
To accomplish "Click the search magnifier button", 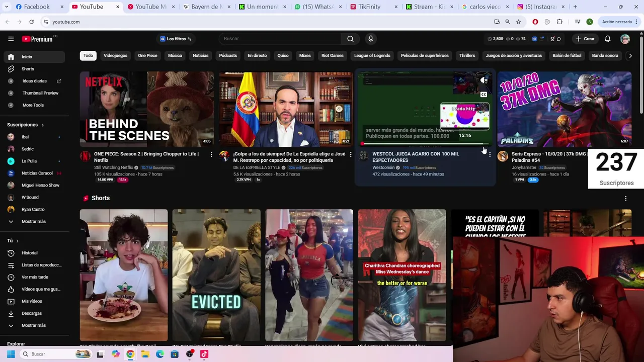I will 350,39.
